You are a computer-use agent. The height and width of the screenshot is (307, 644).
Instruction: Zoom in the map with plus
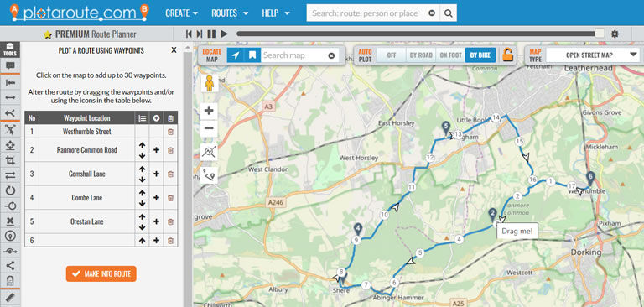coord(209,111)
